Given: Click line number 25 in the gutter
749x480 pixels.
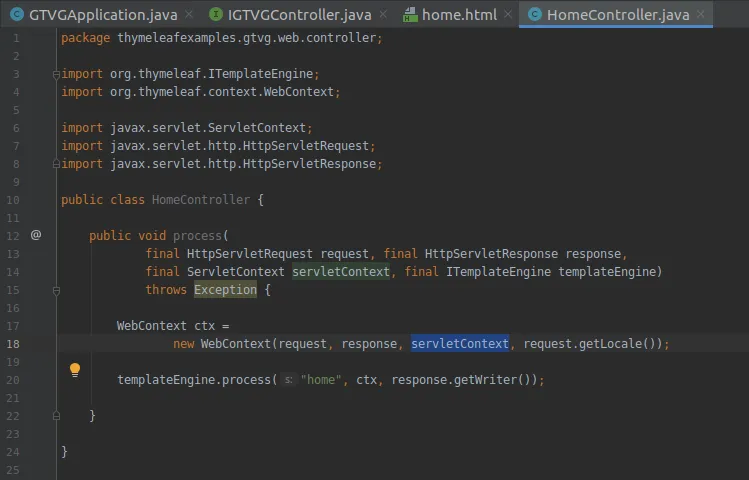Looking at the screenshot, I should (x=13, y=470).
